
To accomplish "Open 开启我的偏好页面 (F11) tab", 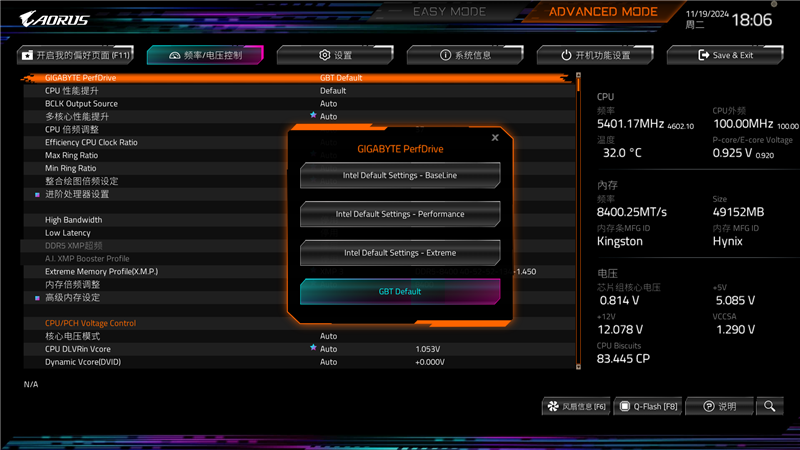I will click(x=76, y=55).
